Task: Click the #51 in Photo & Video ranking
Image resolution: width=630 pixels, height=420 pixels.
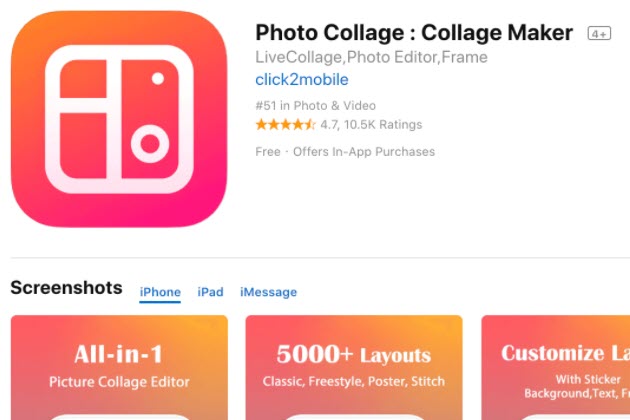Action: point(315,106)
